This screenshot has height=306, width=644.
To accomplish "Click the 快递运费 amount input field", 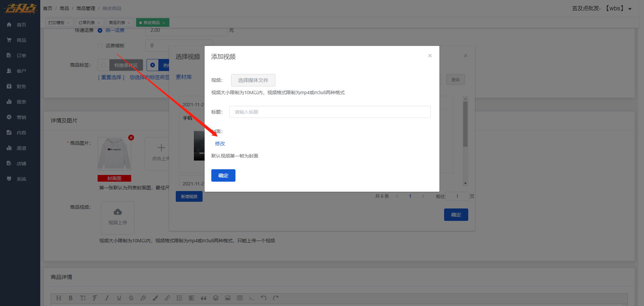I will click(186, 30).
